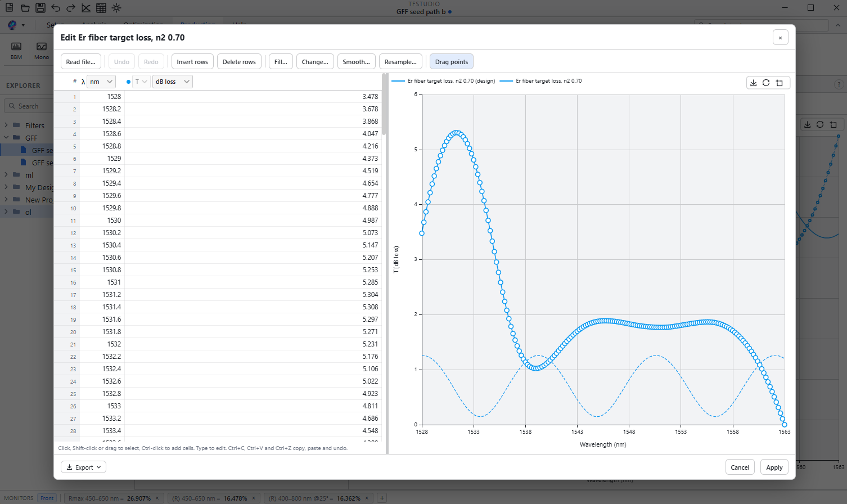
Task: Click the Explorer Search field
Action: pos(29,106)
